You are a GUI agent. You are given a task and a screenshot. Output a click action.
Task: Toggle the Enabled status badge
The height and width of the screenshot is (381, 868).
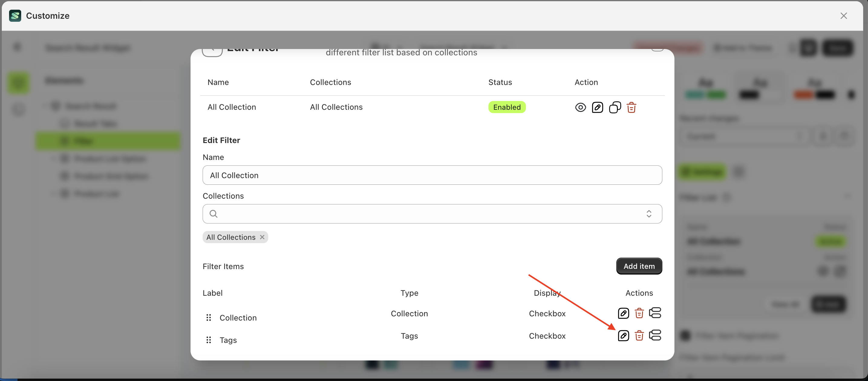pos(507,107)
